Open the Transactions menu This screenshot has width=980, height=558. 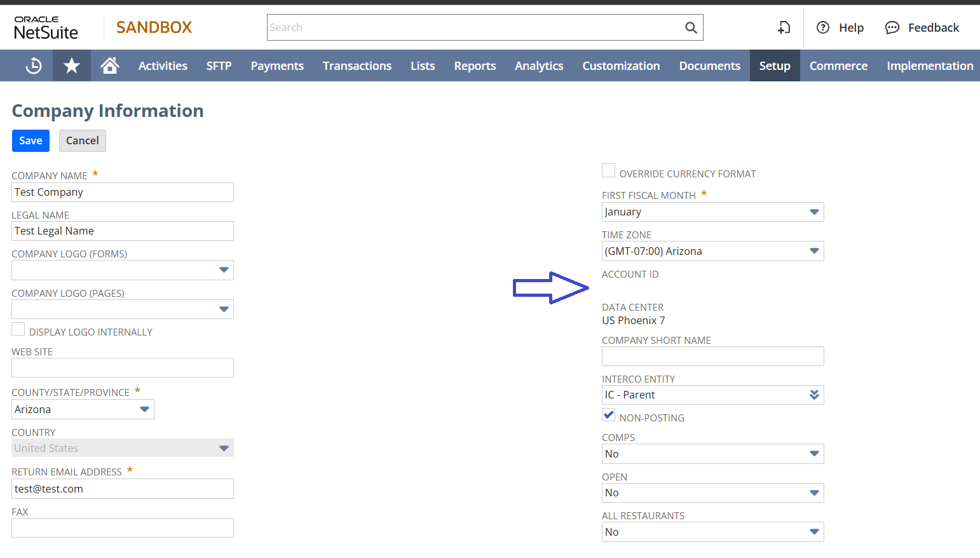pyautogui.click(x=357, y=65)
